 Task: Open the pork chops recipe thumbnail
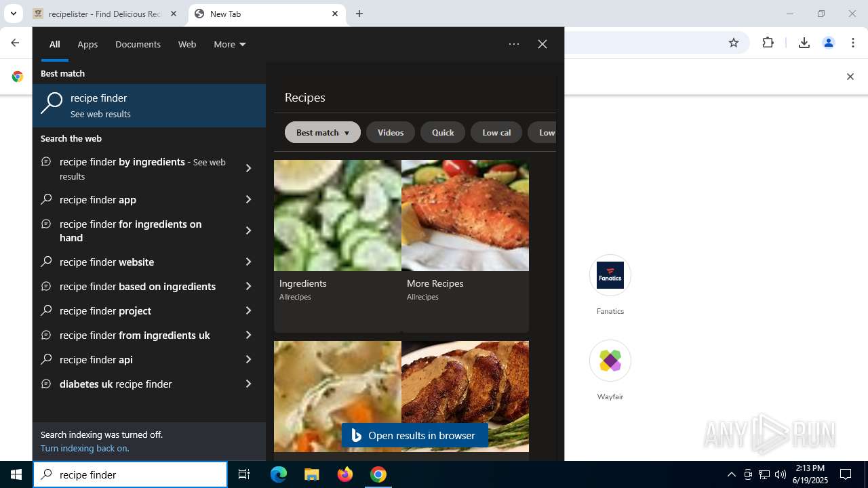(x=465, y=396)
